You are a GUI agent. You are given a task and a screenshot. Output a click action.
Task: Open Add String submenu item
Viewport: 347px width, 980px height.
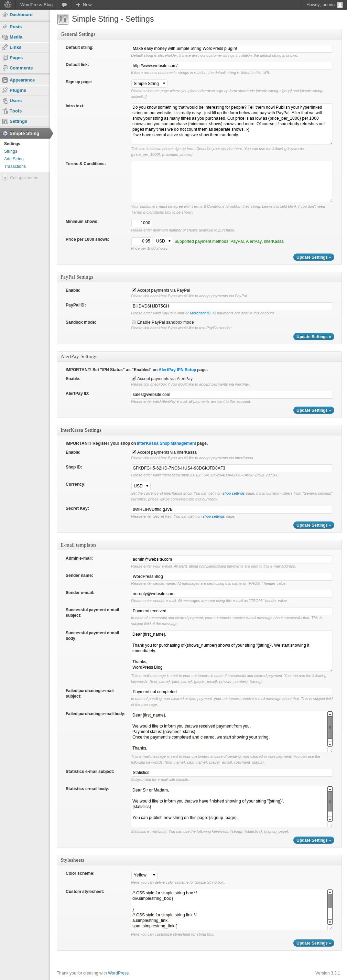pyautogui.click(x=14, y=159)
